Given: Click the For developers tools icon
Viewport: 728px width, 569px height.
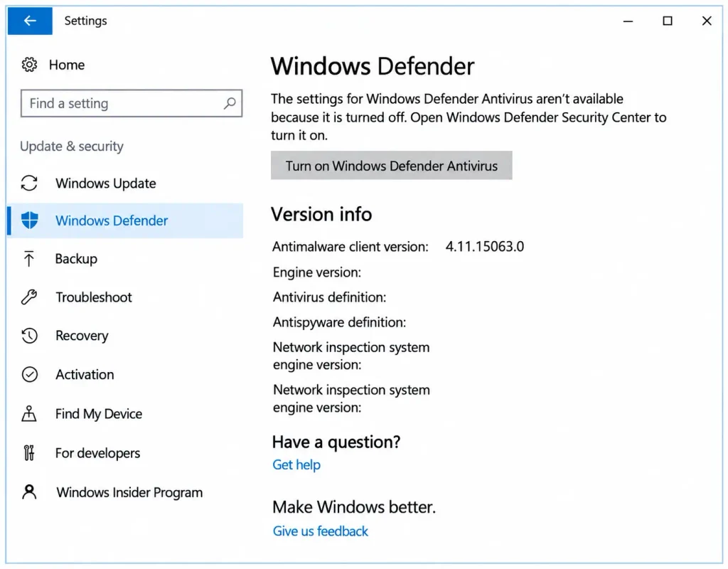Looking at the screenshot, I should tap(28, 452).
